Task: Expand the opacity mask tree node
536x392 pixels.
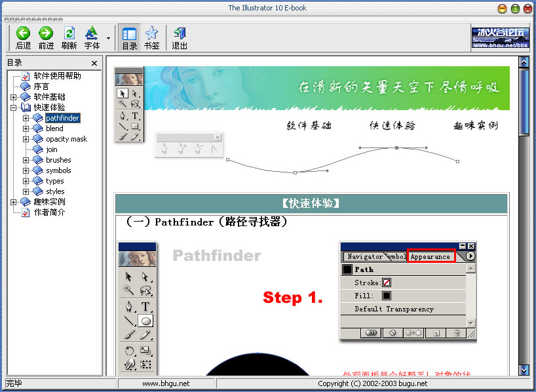Action: [x=26, y=139]
